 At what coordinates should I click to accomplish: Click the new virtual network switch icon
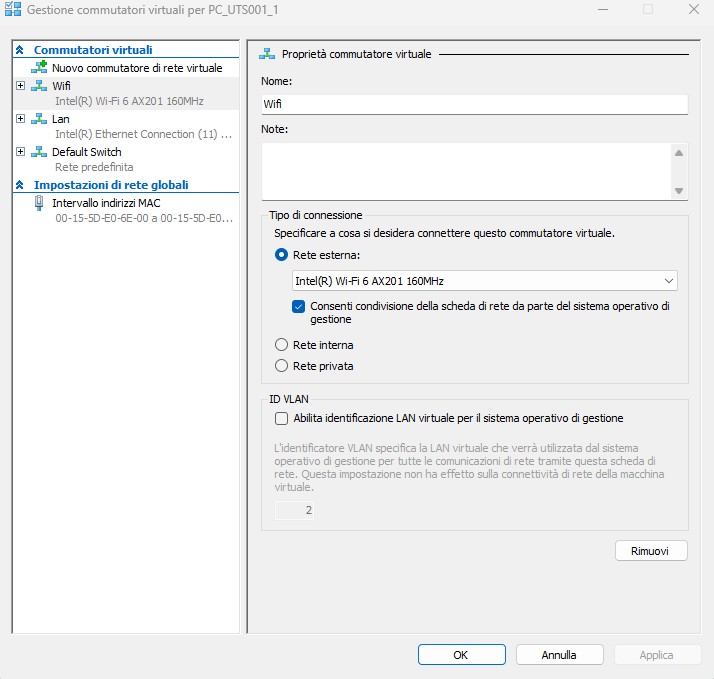pos(39,68)
